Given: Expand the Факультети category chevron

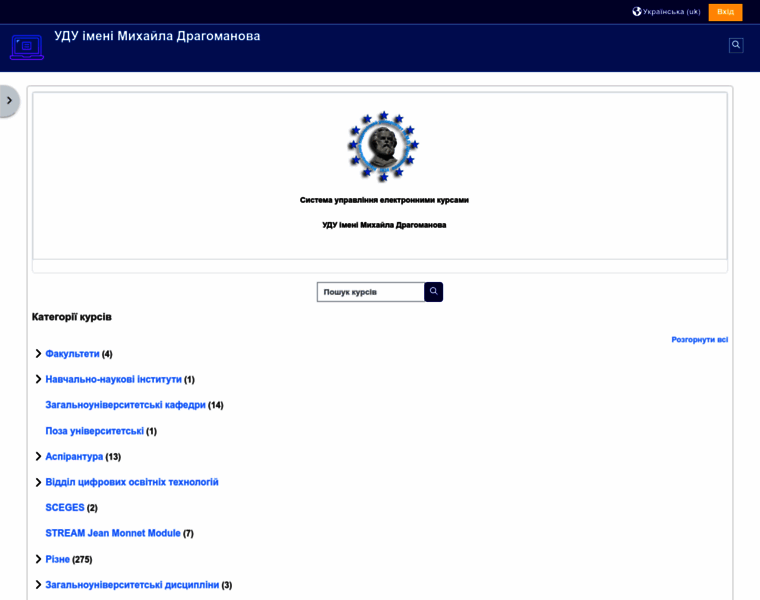Looking at the screenshot, I should point(38,354).
